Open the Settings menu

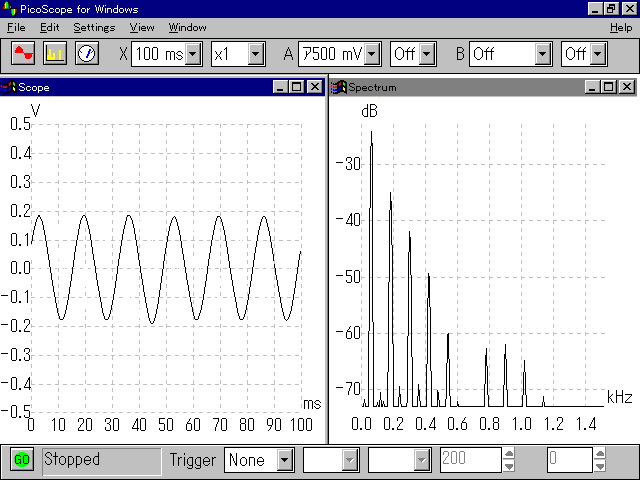[94, 27]
